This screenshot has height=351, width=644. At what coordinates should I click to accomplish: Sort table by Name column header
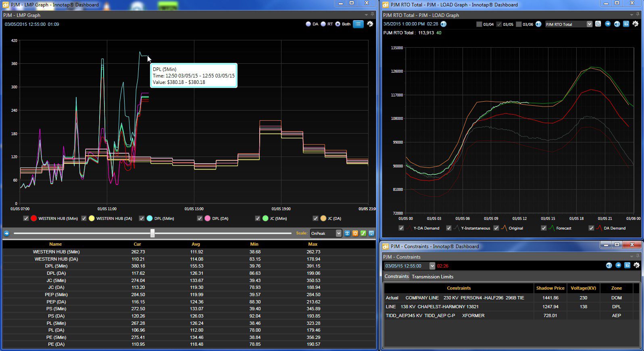[x=56, y=244]
